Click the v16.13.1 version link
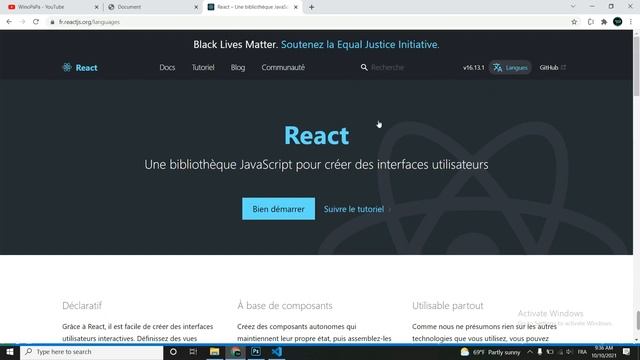 click(x=473, y=67)
